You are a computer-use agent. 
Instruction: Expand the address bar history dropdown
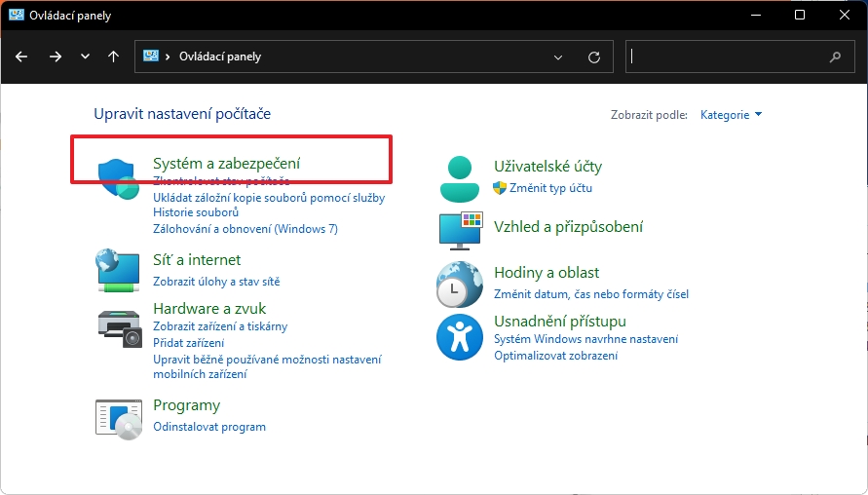point(558,57)
